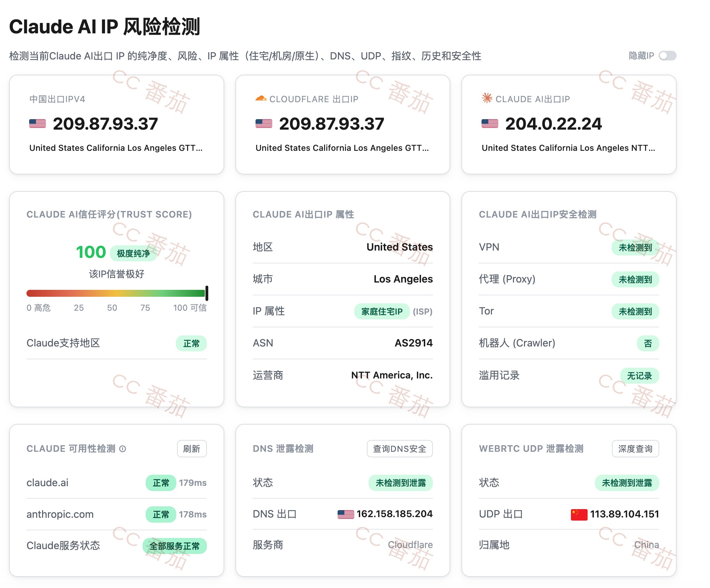Screen dimensions: 710x588
Task: Click the DNS IP 162.158.185.204
Action: click(394, 514)
